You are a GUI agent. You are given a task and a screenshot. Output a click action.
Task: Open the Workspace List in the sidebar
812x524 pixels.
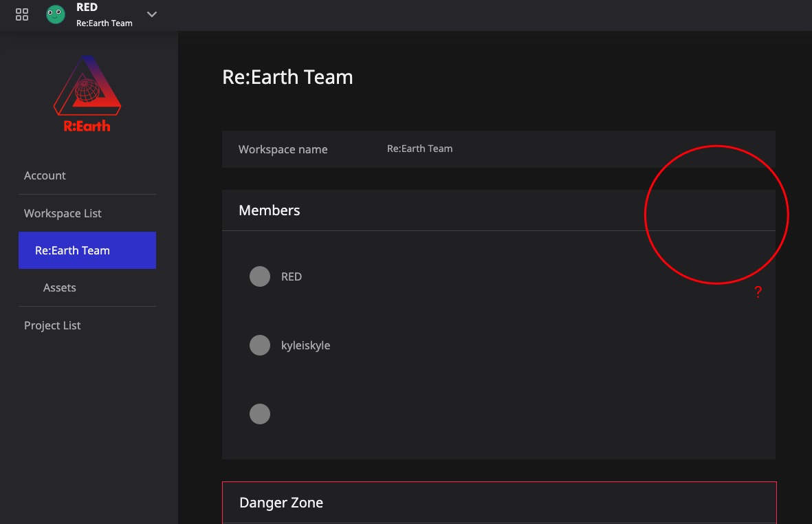tap(63, 213)
